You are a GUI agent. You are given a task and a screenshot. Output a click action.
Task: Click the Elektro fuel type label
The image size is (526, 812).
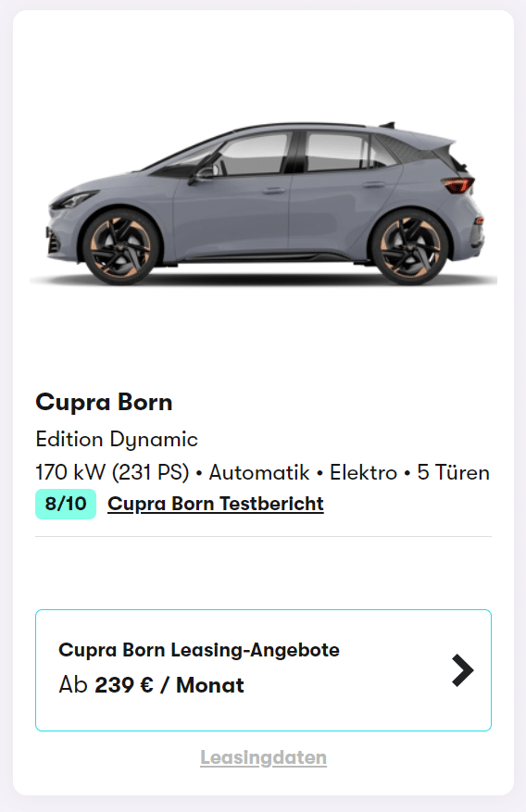point(363,473)
